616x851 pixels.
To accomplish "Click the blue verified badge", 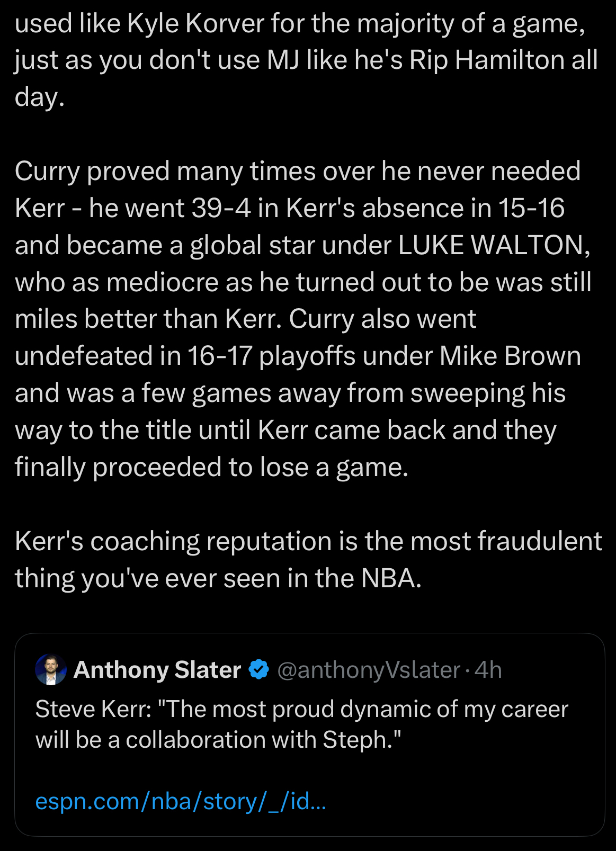I will [259, 670].
